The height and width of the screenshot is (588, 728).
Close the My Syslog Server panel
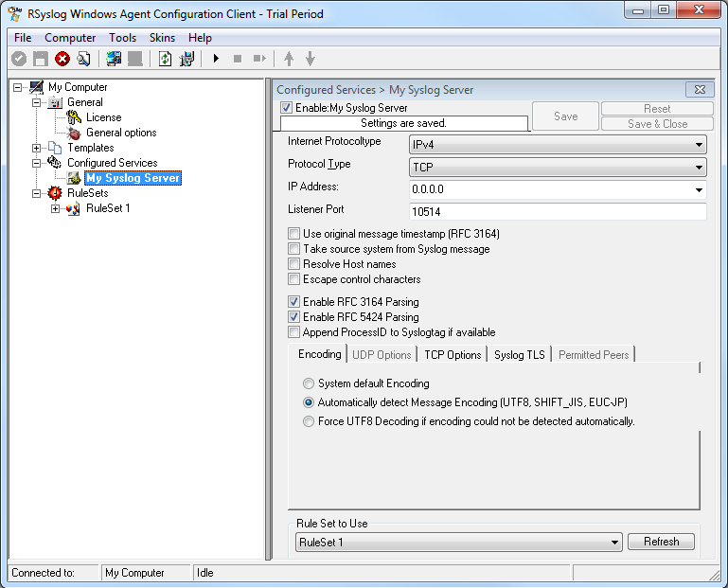click(x=700, y=90)
